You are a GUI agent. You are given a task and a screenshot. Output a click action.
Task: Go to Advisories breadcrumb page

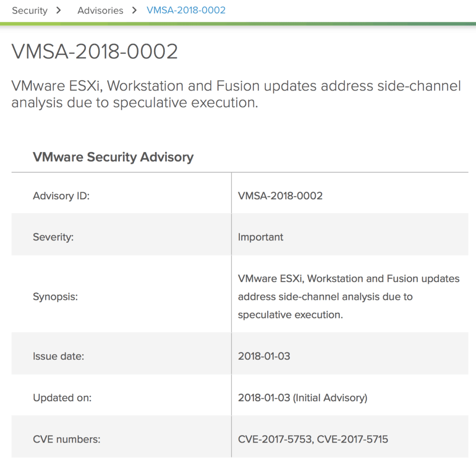coord(100,10)
